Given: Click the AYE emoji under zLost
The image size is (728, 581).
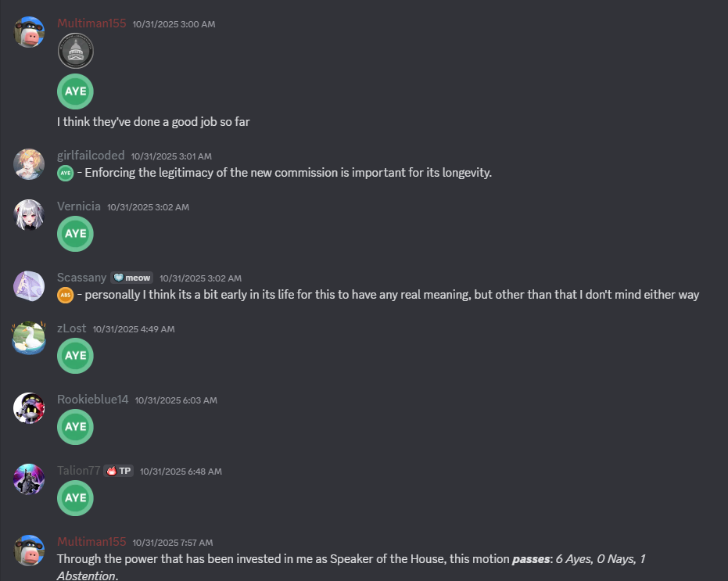Looking at the screenshot, I should point(75,356).
